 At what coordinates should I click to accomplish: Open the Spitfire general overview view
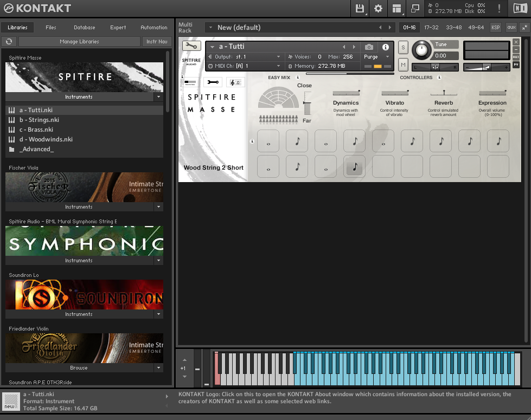click(x=190, y=82)
